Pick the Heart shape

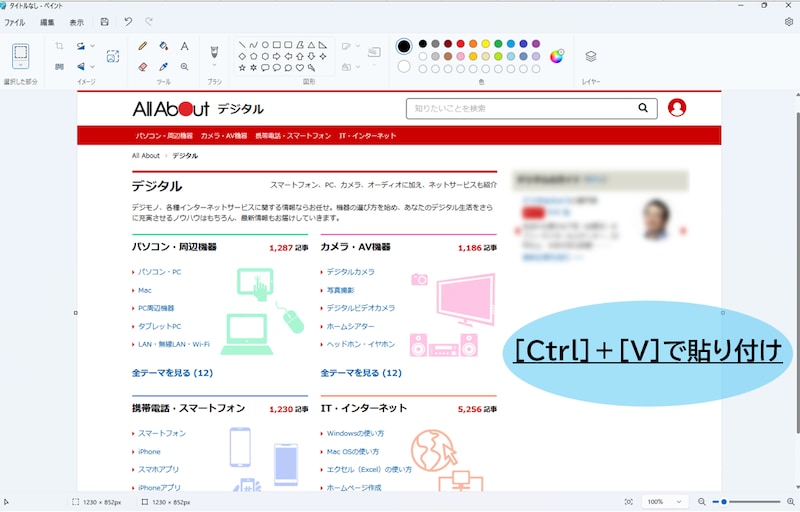coord(299,67)
